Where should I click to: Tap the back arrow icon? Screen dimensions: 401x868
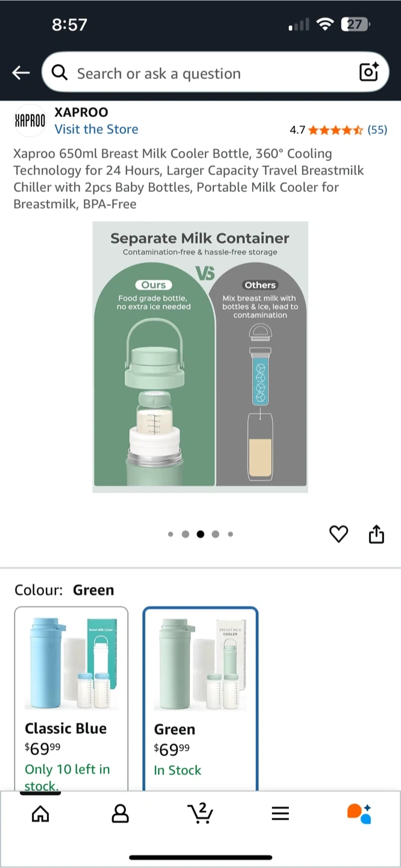click(x=21, y=73)
